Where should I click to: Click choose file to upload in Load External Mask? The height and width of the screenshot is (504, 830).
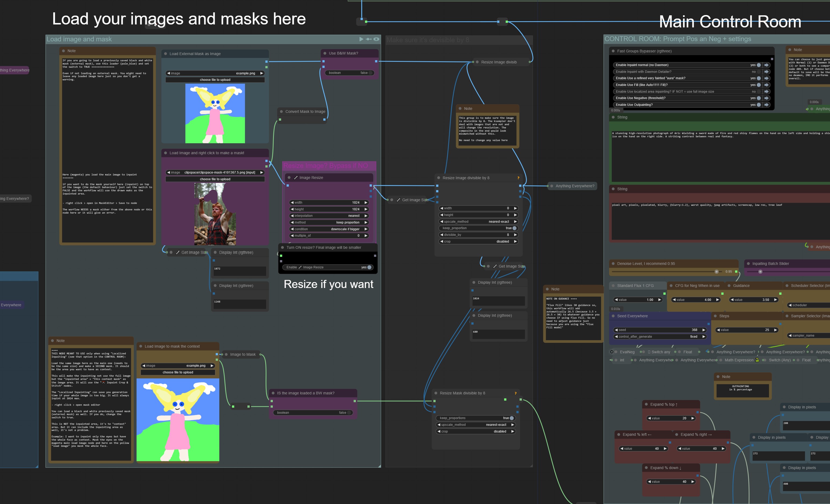215,80
